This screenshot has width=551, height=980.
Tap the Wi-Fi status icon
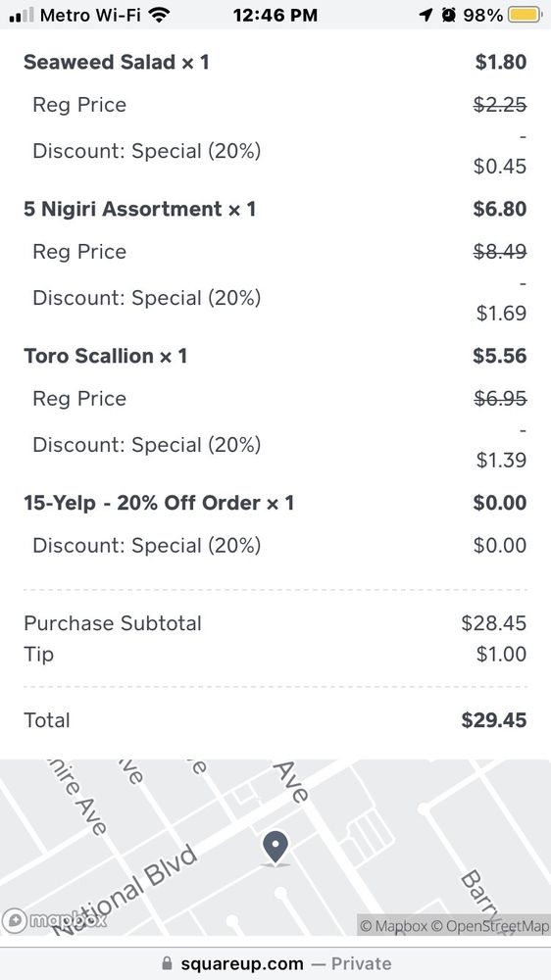tap(160, 15)
